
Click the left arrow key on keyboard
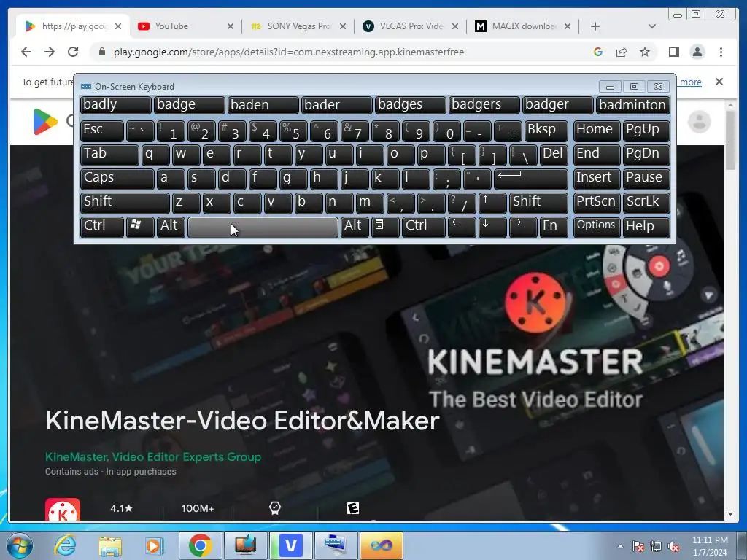462,226
